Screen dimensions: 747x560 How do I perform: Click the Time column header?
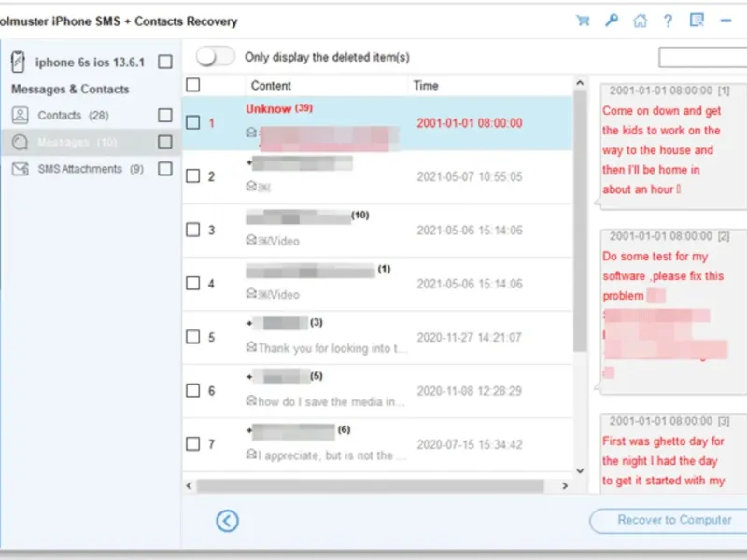(426, 86)
